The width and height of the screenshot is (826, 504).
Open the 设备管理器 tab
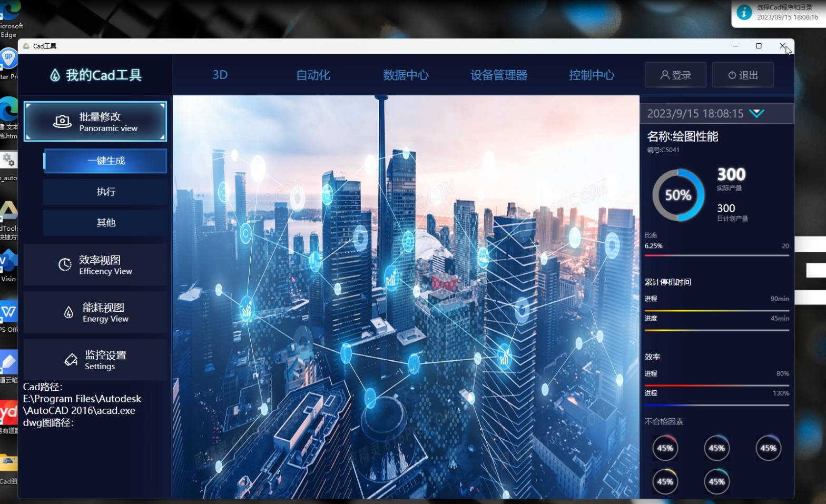click(x=499, y=75)
